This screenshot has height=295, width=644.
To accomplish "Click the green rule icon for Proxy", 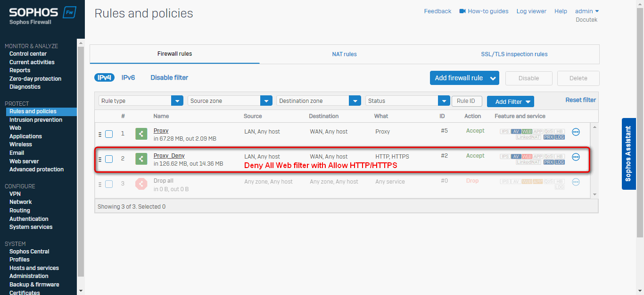I will (x=141, y=134).
